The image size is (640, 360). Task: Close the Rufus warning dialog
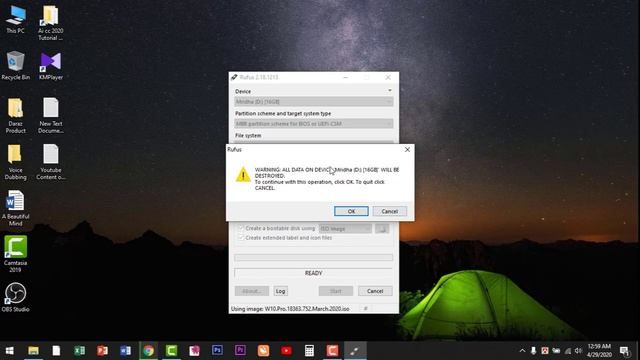(407, 149)
